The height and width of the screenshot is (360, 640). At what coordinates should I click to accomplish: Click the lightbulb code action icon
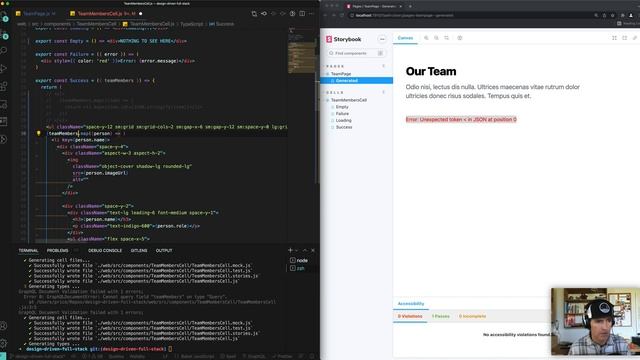click(39, 133)
